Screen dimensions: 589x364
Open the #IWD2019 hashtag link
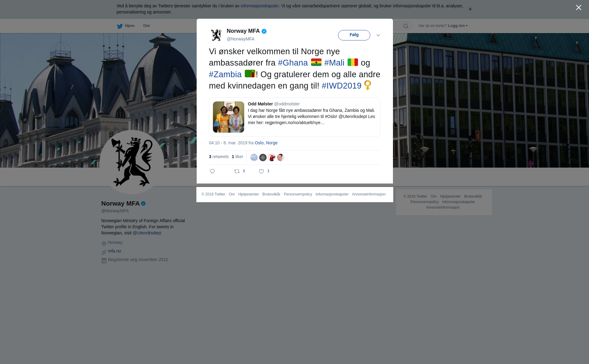coord(341,86)
